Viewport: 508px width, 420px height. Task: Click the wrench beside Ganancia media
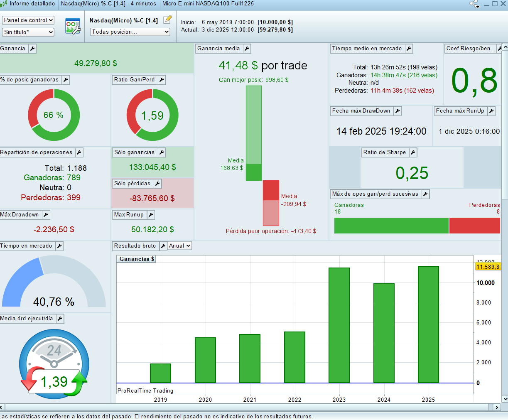tap(247, 49)
